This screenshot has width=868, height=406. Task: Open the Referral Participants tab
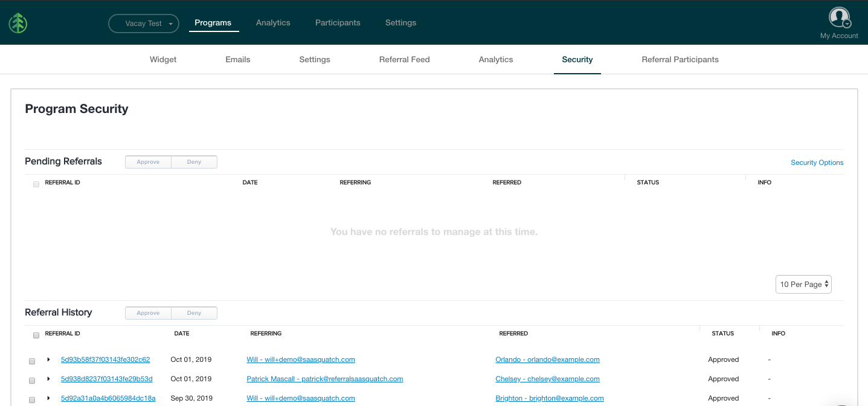coord(680,60)
